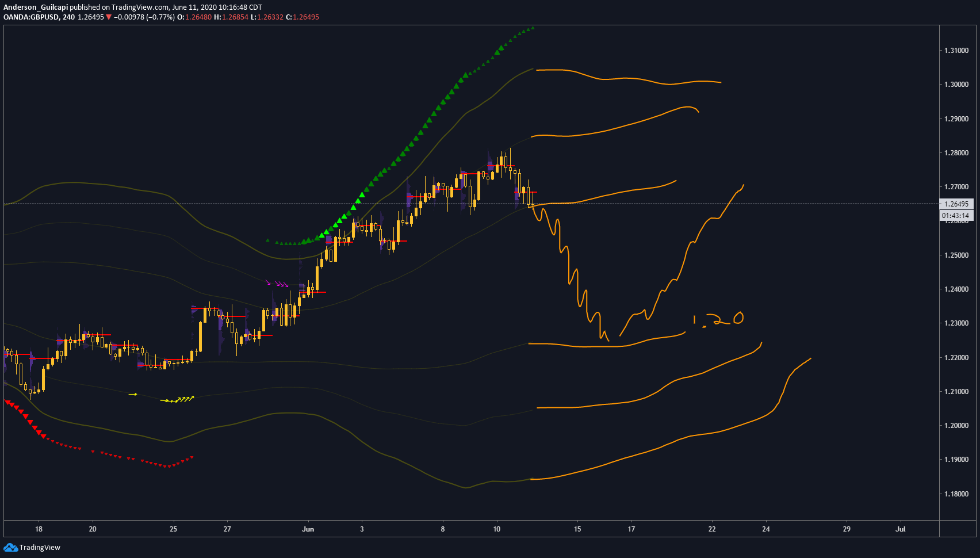
Task: Click the date label 15 on time axis
Action: click(x=577, y=529)
